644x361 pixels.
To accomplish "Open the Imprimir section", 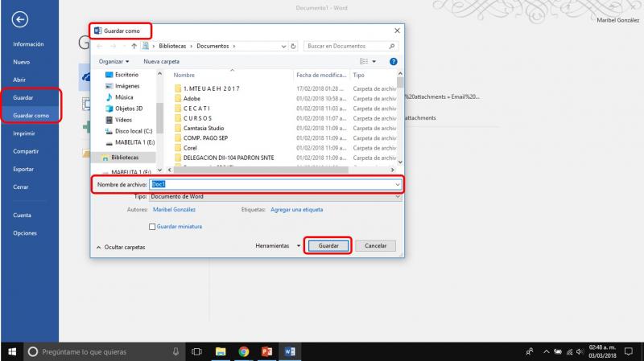I will [24, 133].
